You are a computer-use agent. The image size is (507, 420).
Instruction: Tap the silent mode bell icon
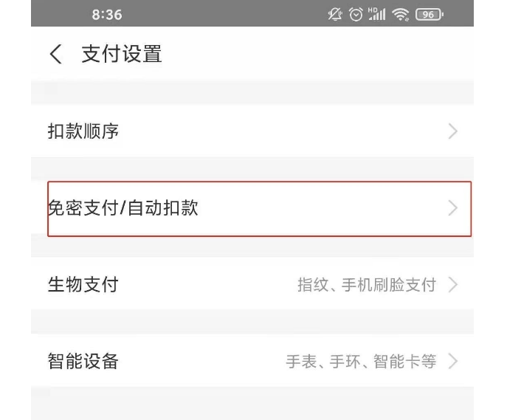(x=337, y=14)
